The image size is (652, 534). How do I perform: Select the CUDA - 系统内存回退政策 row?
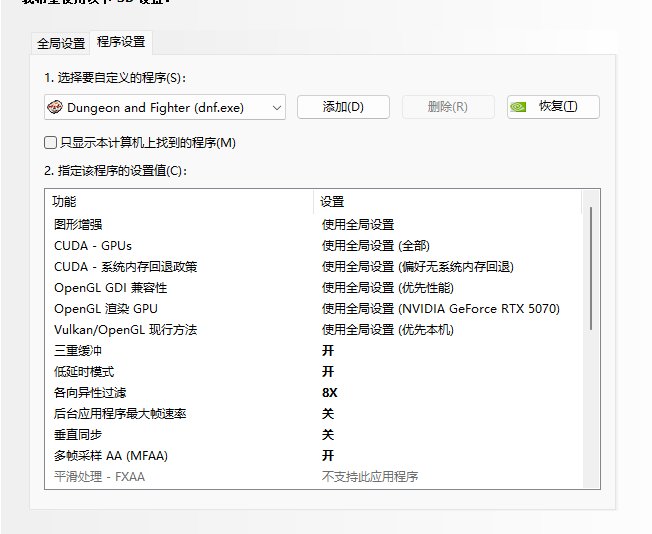(314, 267)
